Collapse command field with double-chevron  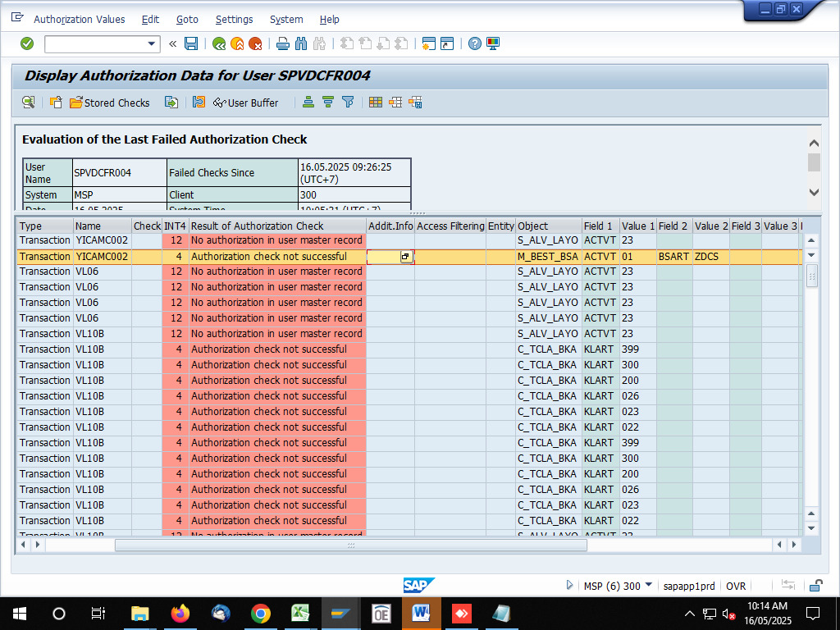(172, 44)
